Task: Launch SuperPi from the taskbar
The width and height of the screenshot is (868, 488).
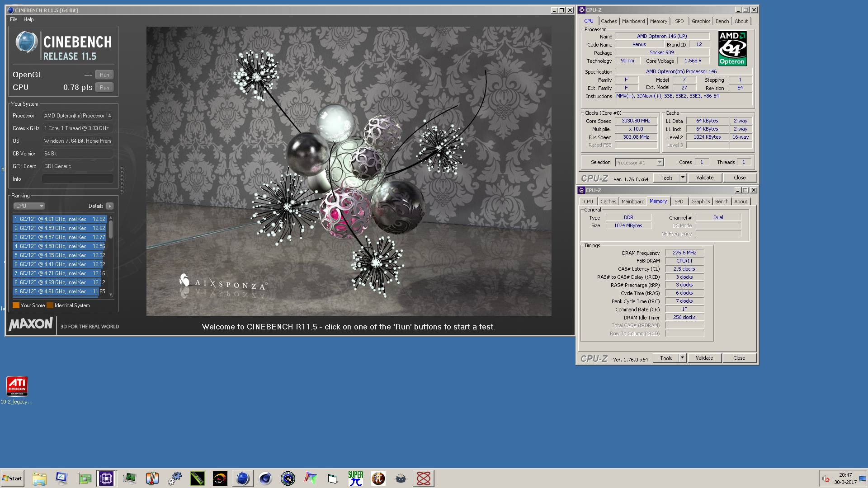Action: [356, 479]
